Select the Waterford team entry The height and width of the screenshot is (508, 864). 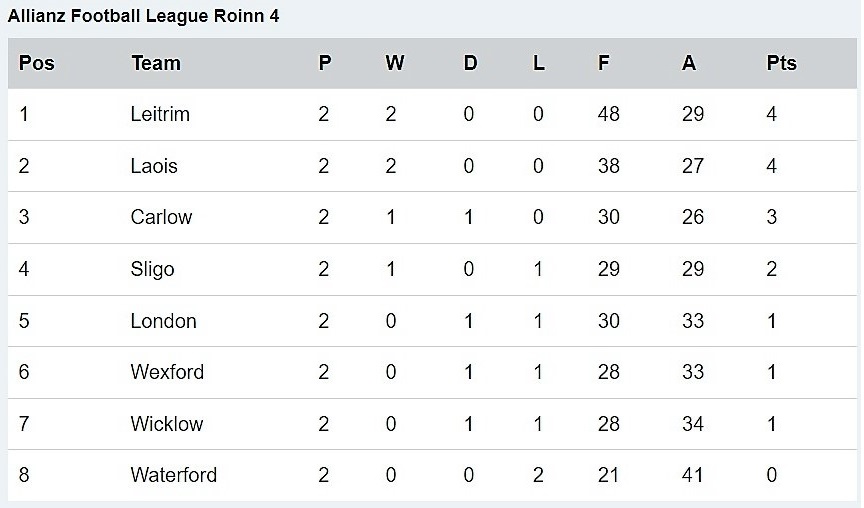click(173, 475)
